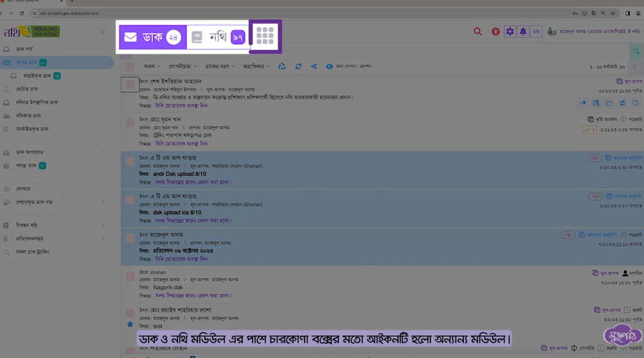Click the star on the test dak

(130, 324)
